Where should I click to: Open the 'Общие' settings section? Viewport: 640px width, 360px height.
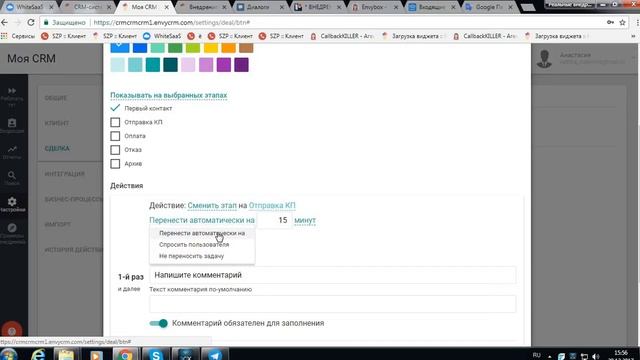[56, 98]
